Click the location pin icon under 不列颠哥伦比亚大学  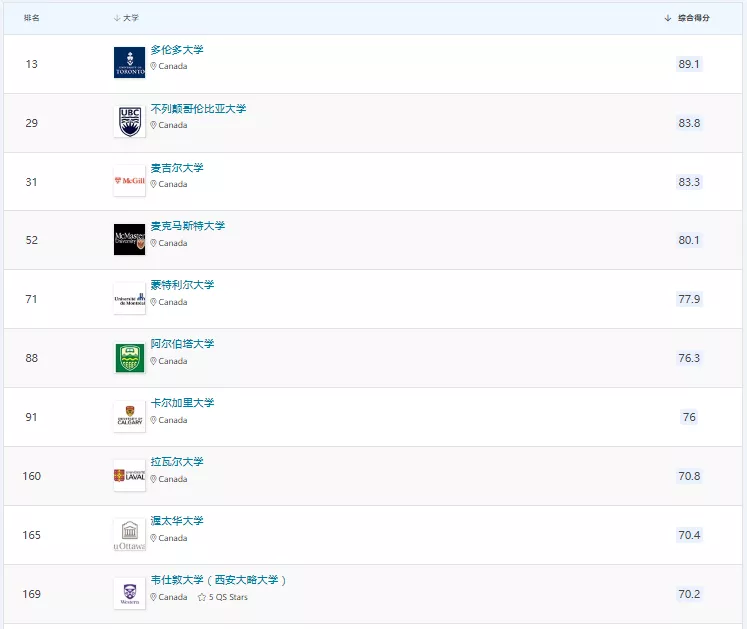[153, 125]
